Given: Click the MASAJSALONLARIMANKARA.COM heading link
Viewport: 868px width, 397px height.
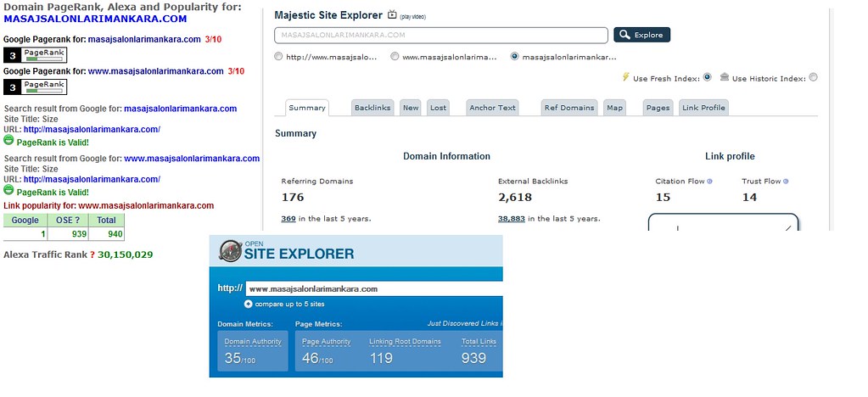Looking at the screenshot, I should (x=95, y=19).
